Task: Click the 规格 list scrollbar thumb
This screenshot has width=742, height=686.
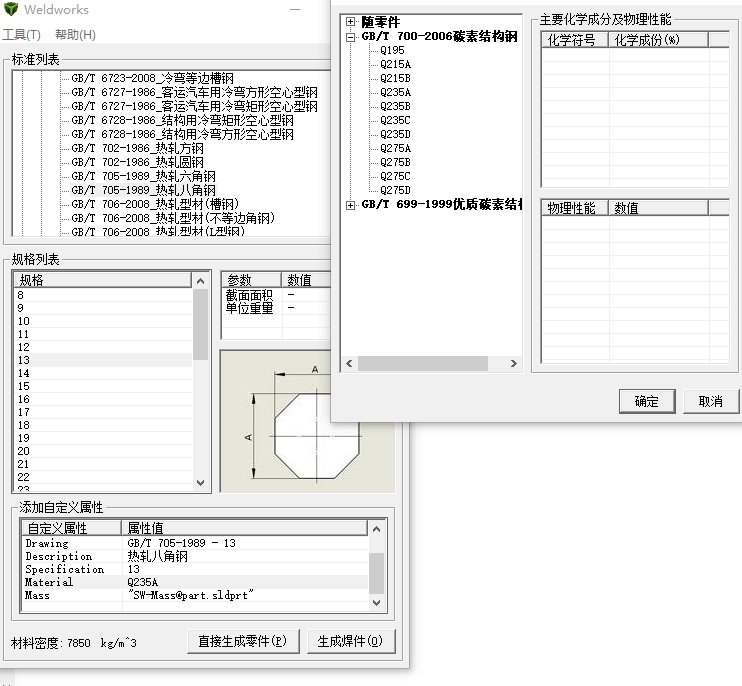Action: 200,325
